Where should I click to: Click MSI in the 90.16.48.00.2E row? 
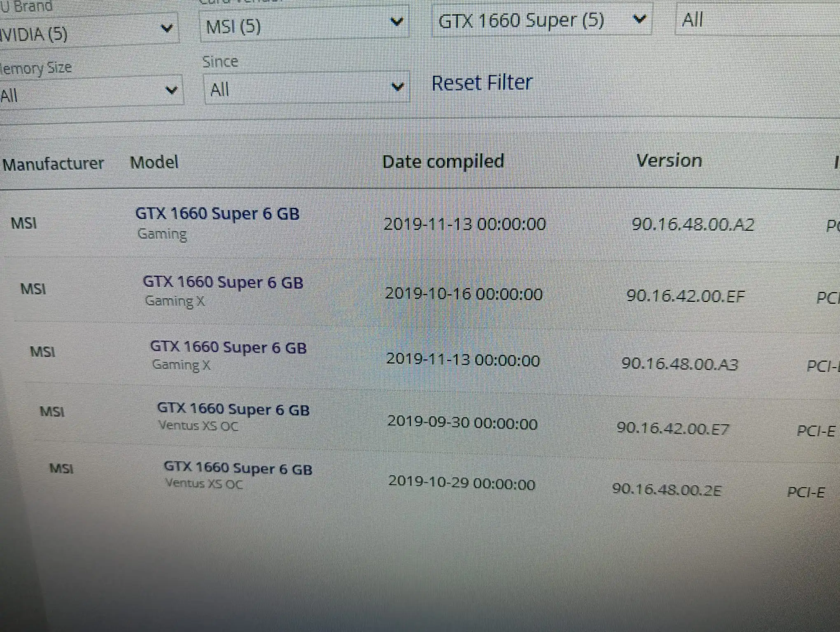point(62,468)
